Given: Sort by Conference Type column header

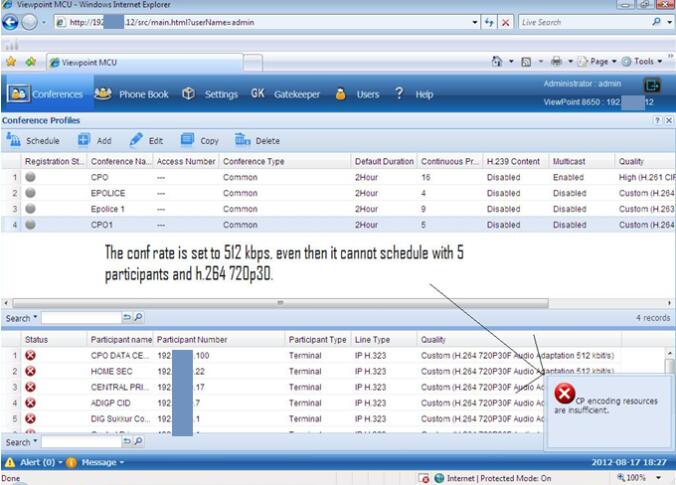Looking at the screenshot, I should click(x=253, y=161).
